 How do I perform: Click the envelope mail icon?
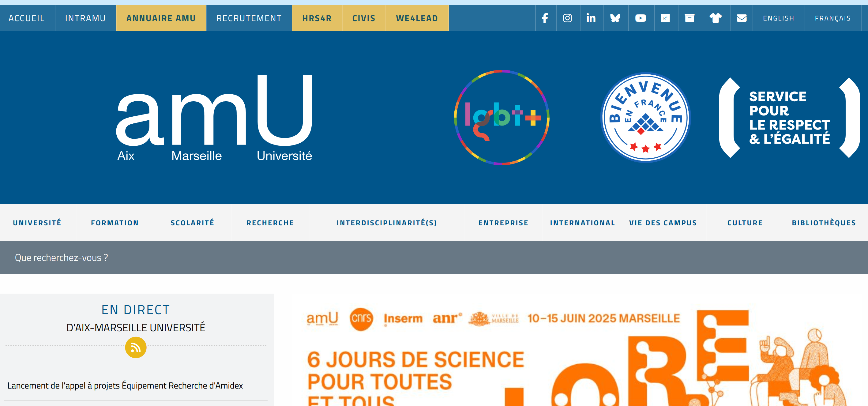click(741, 18)
